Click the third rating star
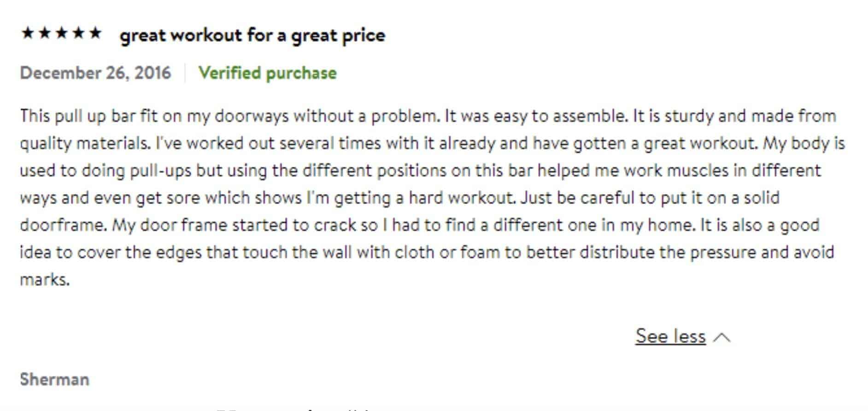 (62, 33)
